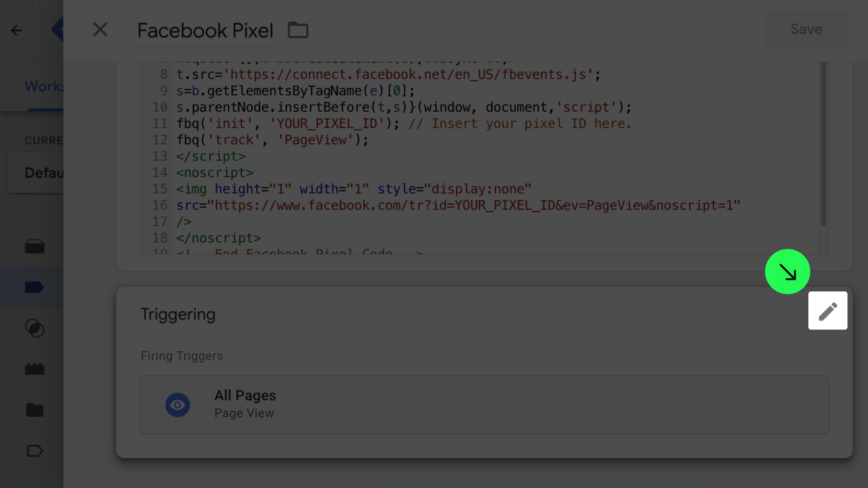Viewport: 868px width, 488px height.
Task: Click the folder icon next to Facebook Pixel
Action: pos(298,30)
